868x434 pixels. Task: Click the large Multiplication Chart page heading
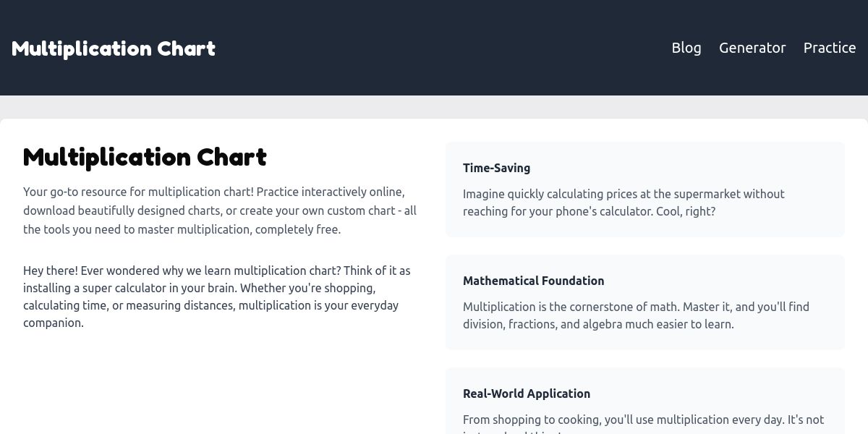point(145,157)
